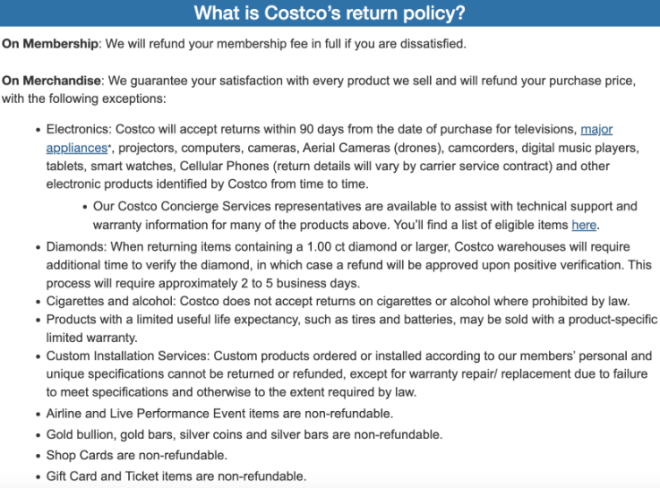Click the "What is Costco's return policy?" header

pyautogui.click(x=330, y=13)
